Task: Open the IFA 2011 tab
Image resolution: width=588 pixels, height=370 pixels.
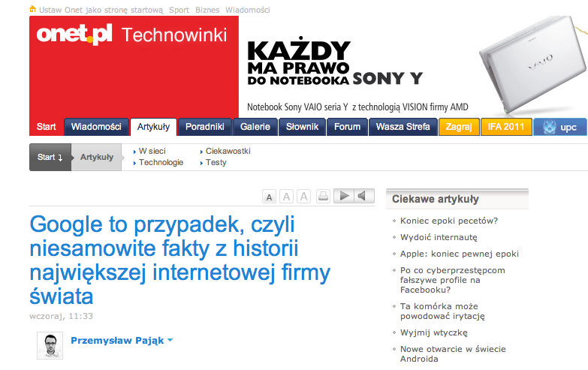Action: (x=506, y=127)
